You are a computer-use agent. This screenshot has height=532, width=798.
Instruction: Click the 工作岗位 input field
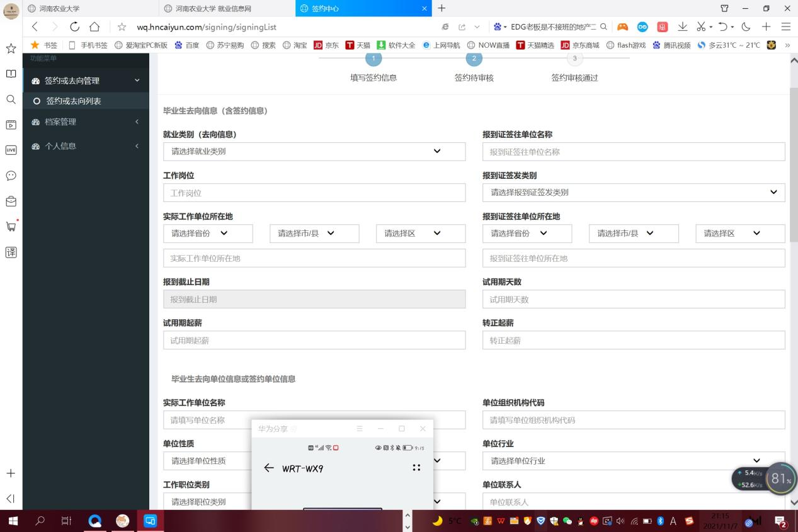pyautogui.click(x=314, y=193)
